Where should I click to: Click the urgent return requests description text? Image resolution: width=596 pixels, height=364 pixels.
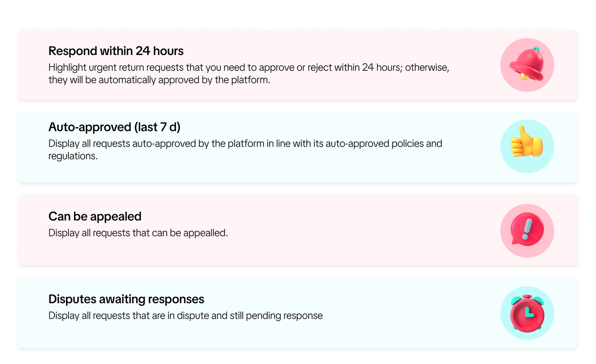pyautogui.click(x=249, y=74)
